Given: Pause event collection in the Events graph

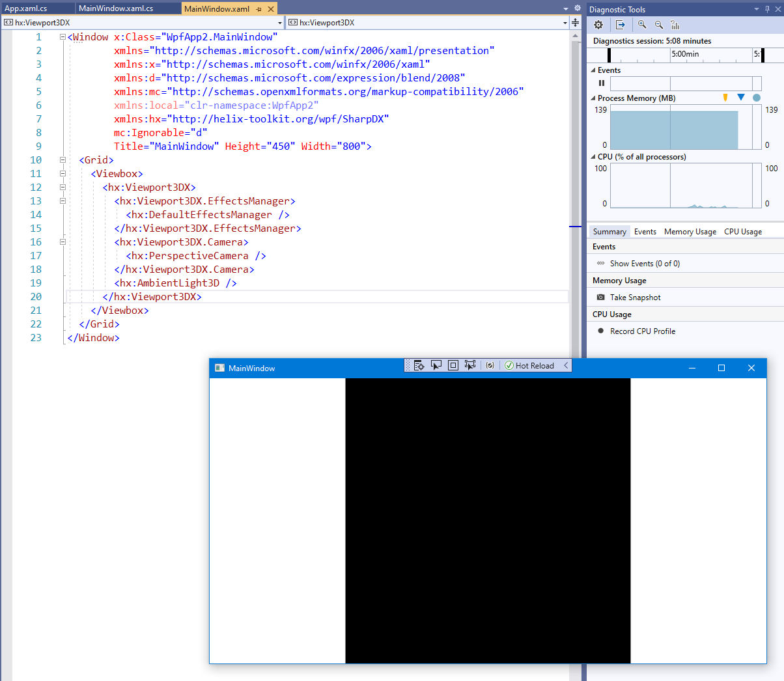Looking at the screenshot, I should (601, 83).
